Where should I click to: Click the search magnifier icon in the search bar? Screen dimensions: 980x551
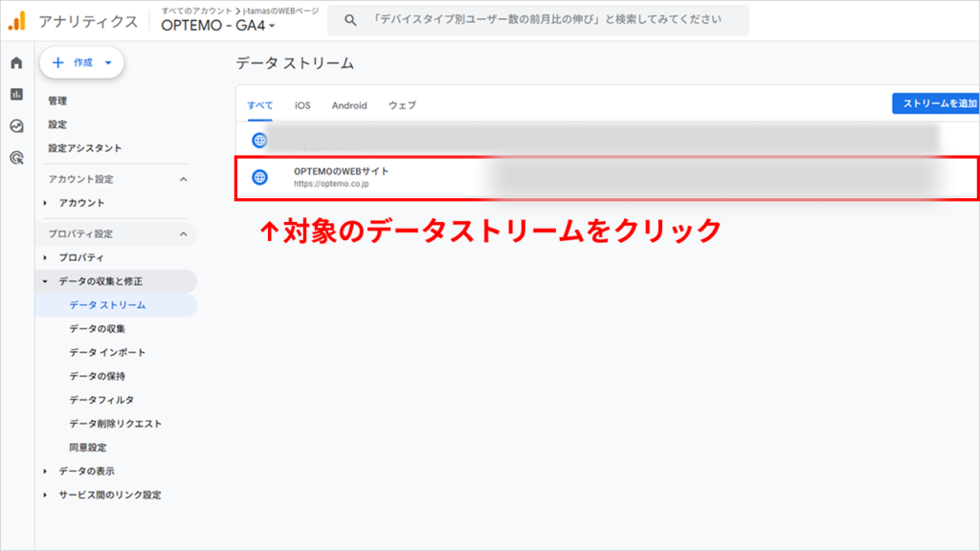350,19
